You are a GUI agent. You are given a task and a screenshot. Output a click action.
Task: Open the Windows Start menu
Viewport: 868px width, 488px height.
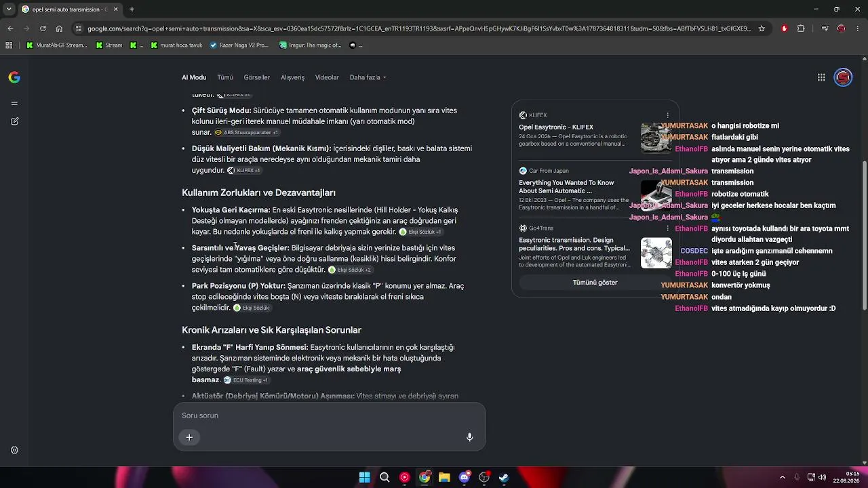[365, 477]
